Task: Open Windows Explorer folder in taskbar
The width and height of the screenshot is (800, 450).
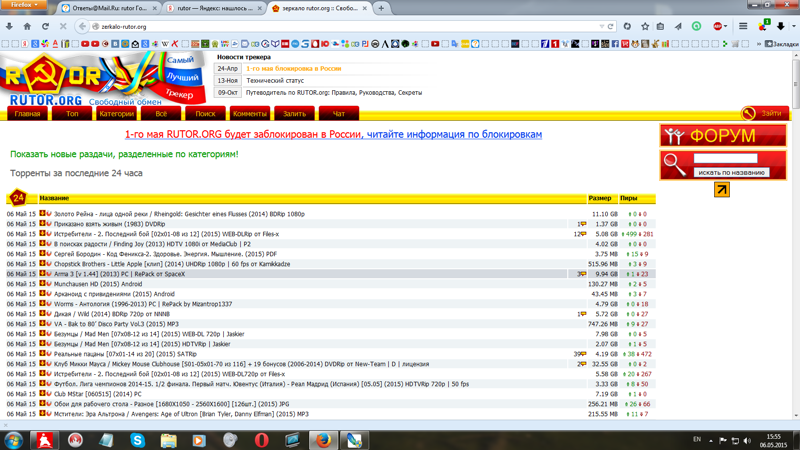Action: (168, 440)
